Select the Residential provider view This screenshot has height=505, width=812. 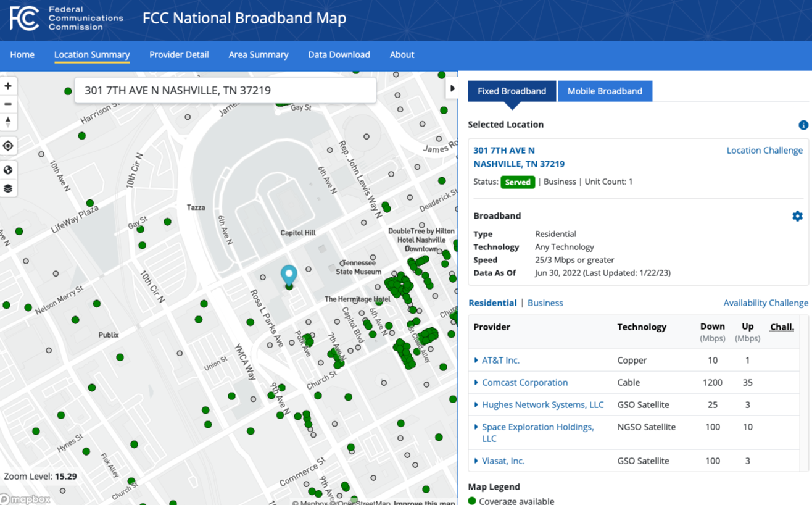[492, 303]
